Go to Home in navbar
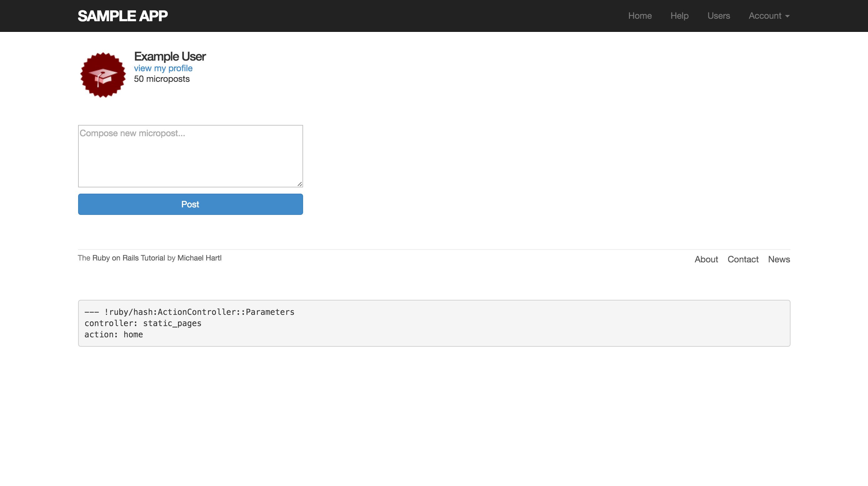 click(x=640, y=16)
